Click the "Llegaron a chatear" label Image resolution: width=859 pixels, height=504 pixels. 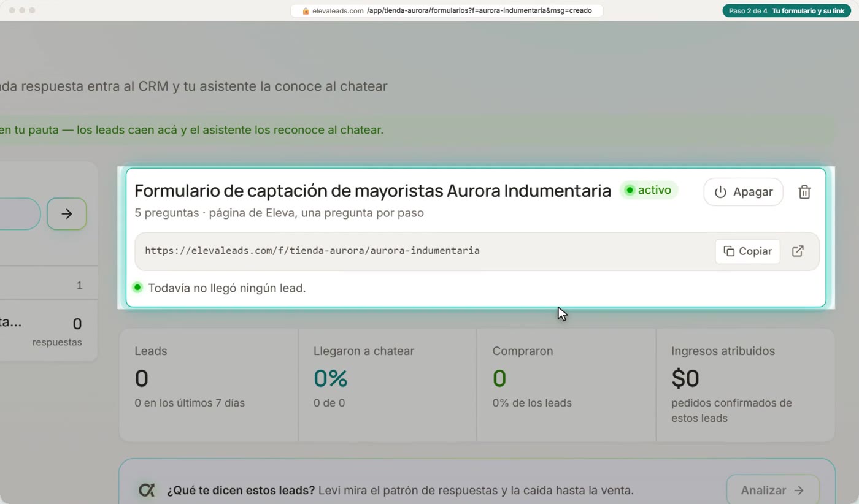(364, 351)
